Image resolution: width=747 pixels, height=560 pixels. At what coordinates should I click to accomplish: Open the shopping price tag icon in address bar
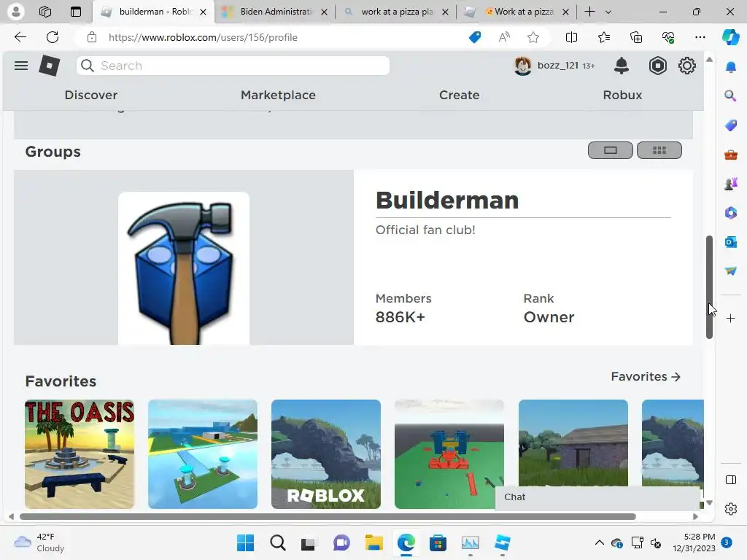click(x=475, y=37)
